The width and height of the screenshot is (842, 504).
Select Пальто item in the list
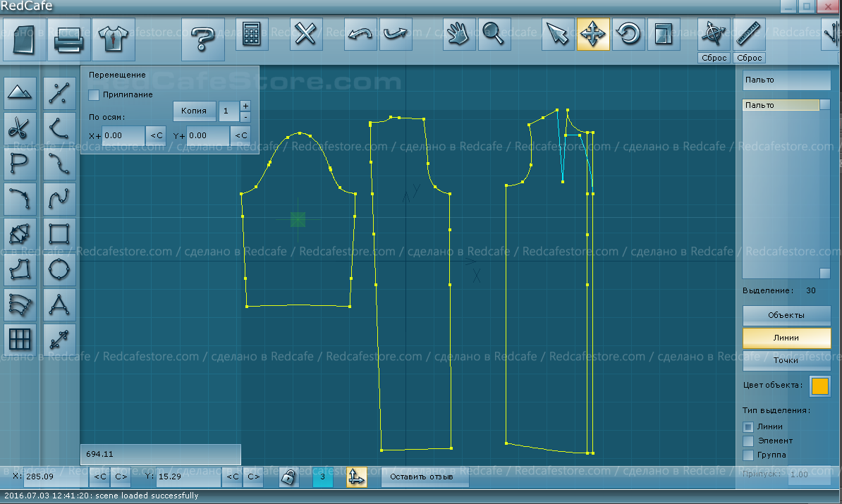point(781,105)
